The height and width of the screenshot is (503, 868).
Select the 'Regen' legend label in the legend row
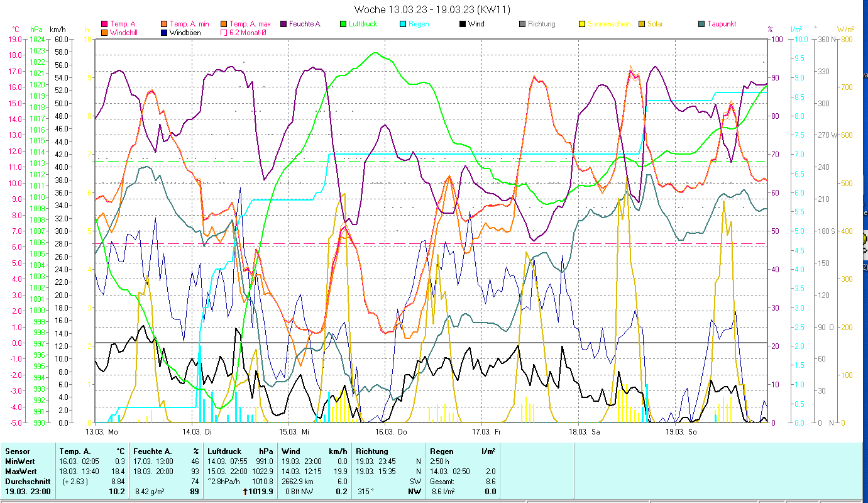point(419,24)
